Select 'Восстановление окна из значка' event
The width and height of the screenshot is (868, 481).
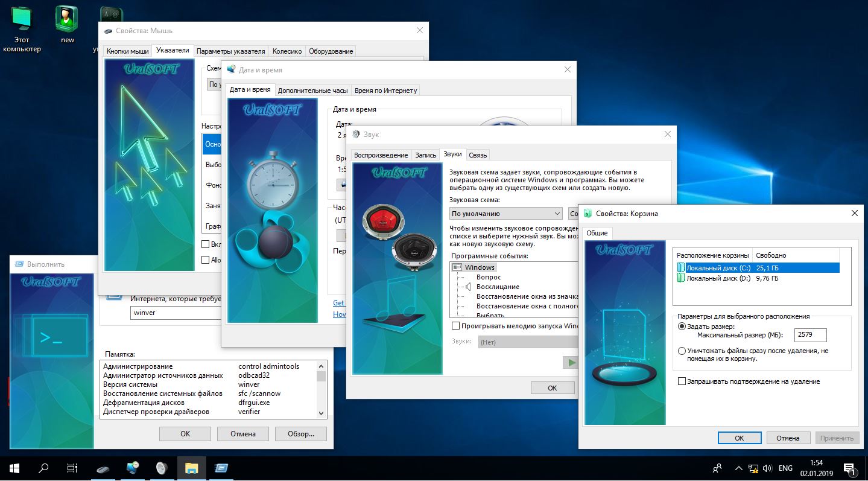tap(527, 296)
